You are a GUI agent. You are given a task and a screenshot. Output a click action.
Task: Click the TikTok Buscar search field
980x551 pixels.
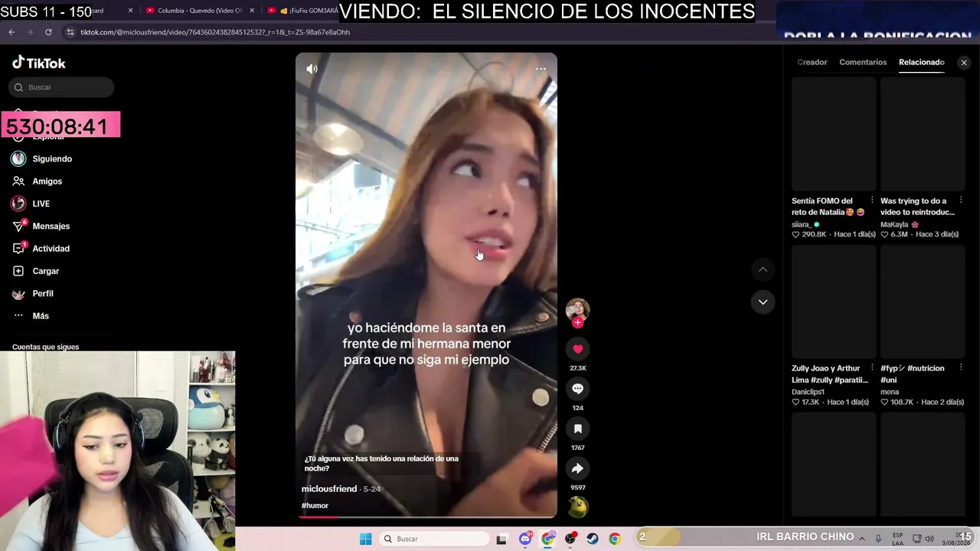pos(61,87)
